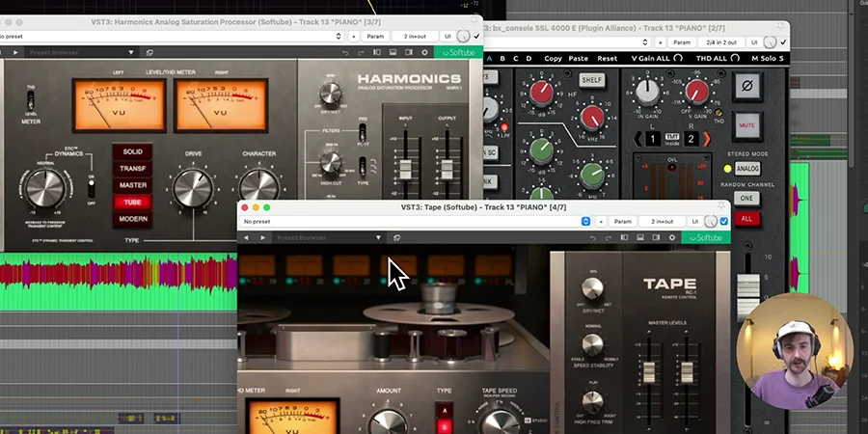The width and height of the screenshot is (868, 434).
Task: Go to next preset in Harmonics plugin
Action: click(15, 53)
